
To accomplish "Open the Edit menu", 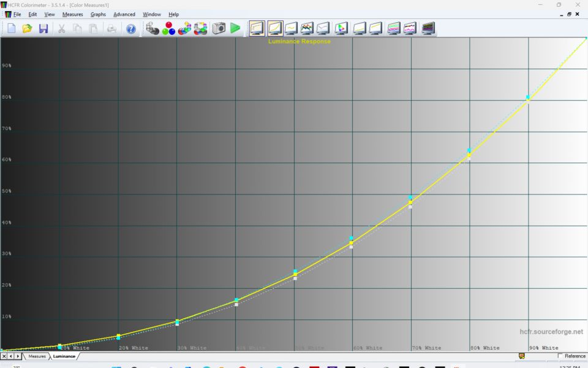I will (x=32, y=14).
